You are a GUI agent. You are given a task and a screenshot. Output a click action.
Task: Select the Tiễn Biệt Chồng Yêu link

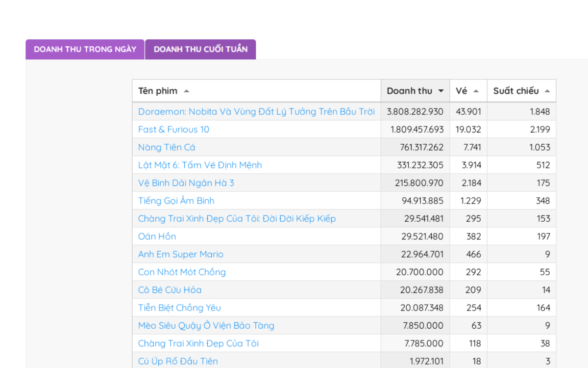(x=179, y=308)
